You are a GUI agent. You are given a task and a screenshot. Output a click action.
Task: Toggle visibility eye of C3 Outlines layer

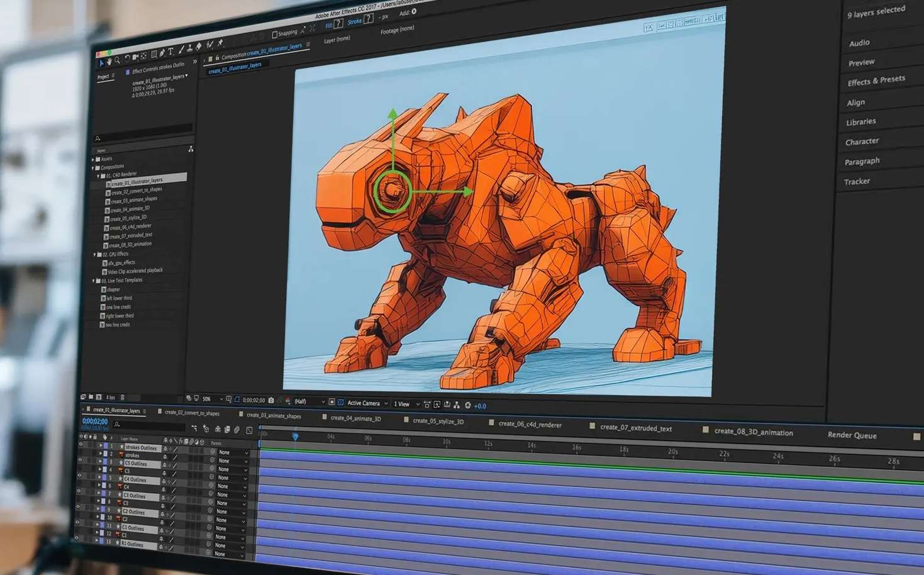tap(79, 491)
